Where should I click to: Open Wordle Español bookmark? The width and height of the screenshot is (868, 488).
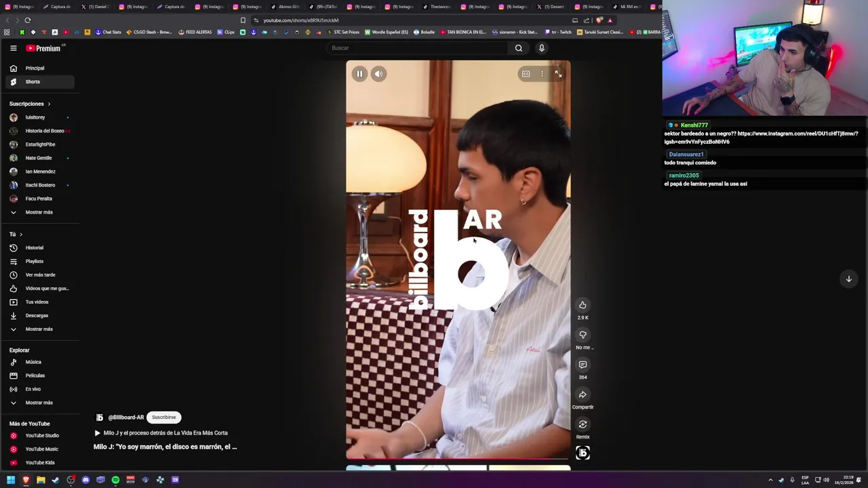point(387,32)
